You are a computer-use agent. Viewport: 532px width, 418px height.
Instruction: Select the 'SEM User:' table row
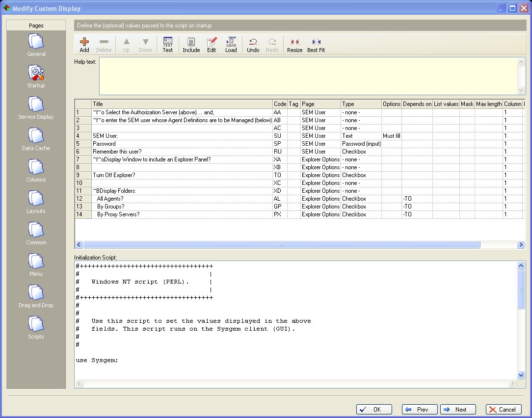[182, 136]
